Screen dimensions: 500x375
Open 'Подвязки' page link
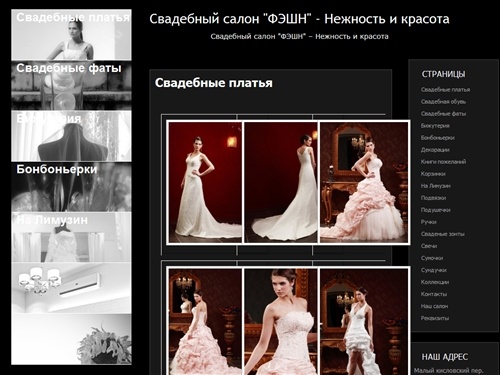tap(433, 198)
